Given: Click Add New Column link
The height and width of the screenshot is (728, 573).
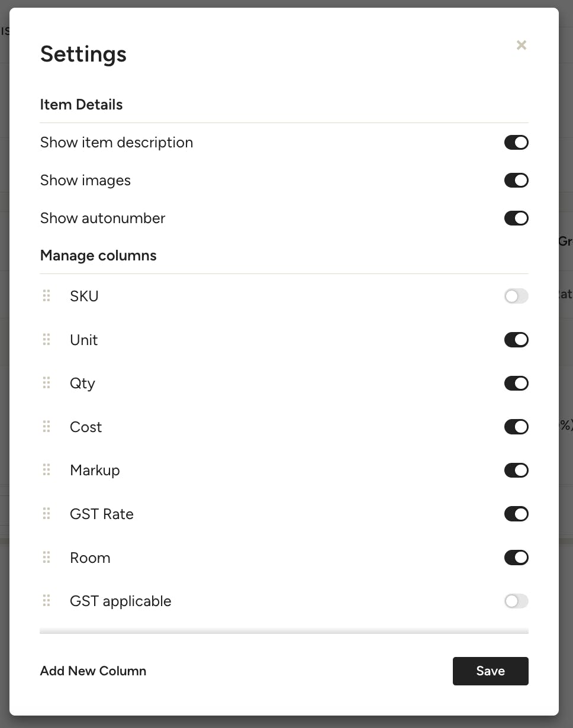Looking at the screenshot, I should (x=93, y=671).
